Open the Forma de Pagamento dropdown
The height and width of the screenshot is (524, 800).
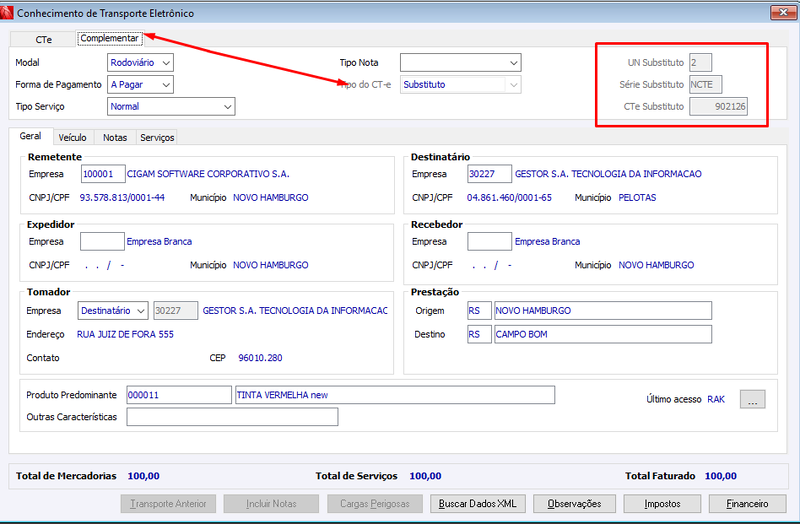pos(140,85)
